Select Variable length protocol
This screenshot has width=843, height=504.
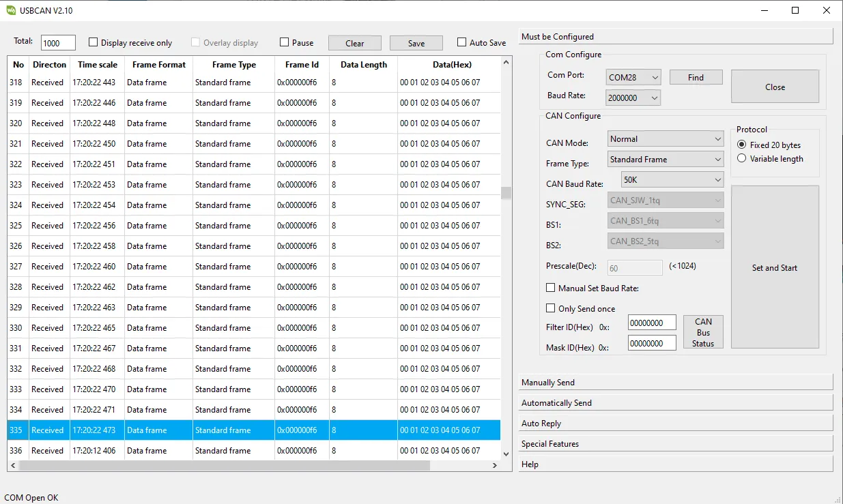tap(742, 159)
